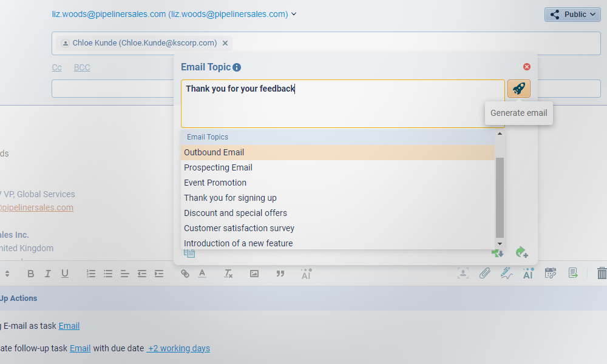Click the paperclip attachment icon
The image size is (607, 364).
tap(484, 273)
